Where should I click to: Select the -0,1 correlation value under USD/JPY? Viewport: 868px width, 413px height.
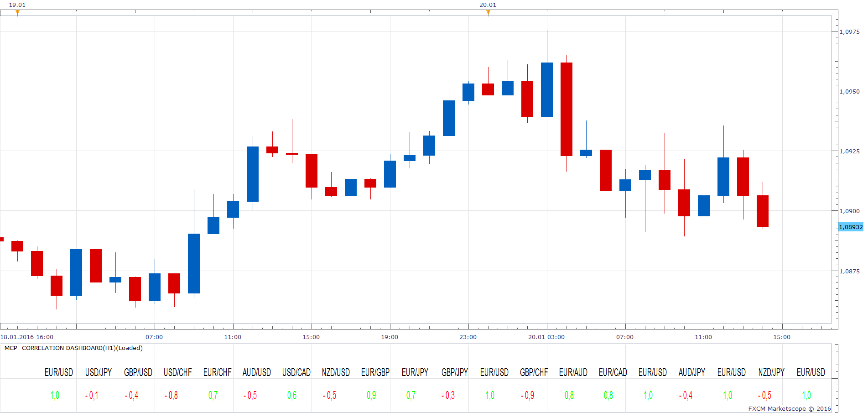pos(92,395)
